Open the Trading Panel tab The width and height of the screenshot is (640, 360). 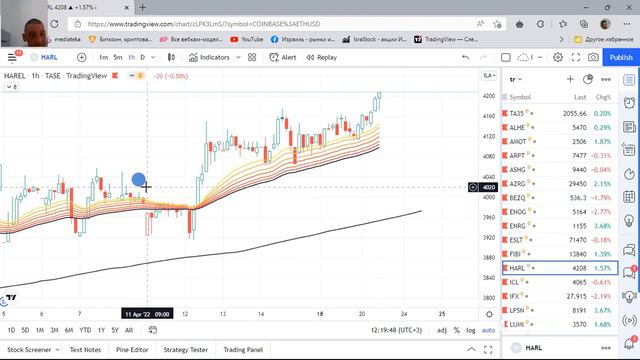pyautogui.click(x=243, y=350)
